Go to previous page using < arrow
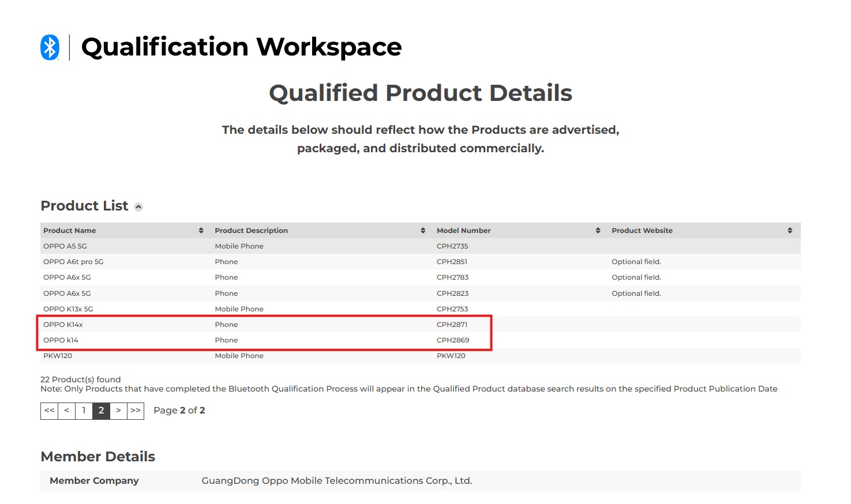The height and width of the screenshot is (504, 851). pyautogui.click(x=66, y=411)
